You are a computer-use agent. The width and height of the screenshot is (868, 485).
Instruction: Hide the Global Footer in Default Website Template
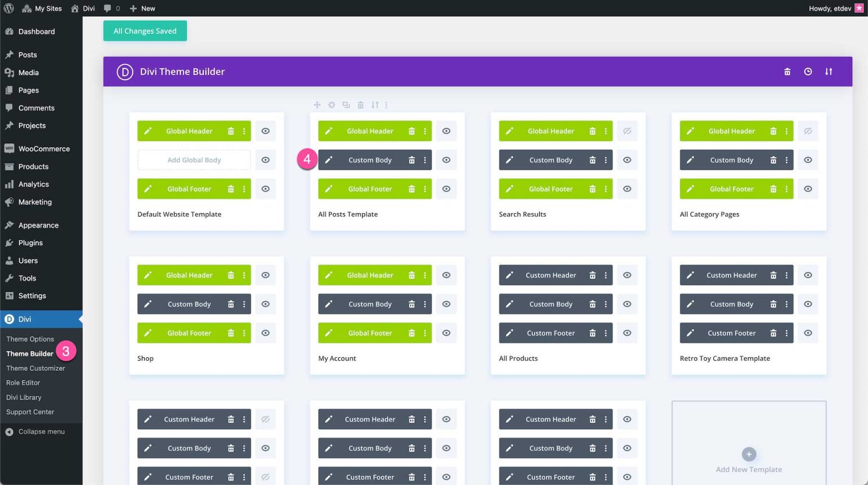pyautogui.click(x=265, y=188)
